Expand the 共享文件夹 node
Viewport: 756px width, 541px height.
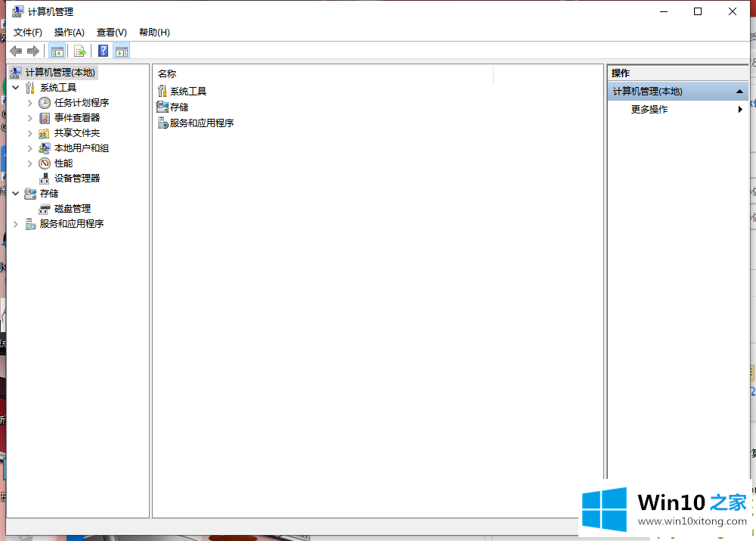click(x=30, y=133)
